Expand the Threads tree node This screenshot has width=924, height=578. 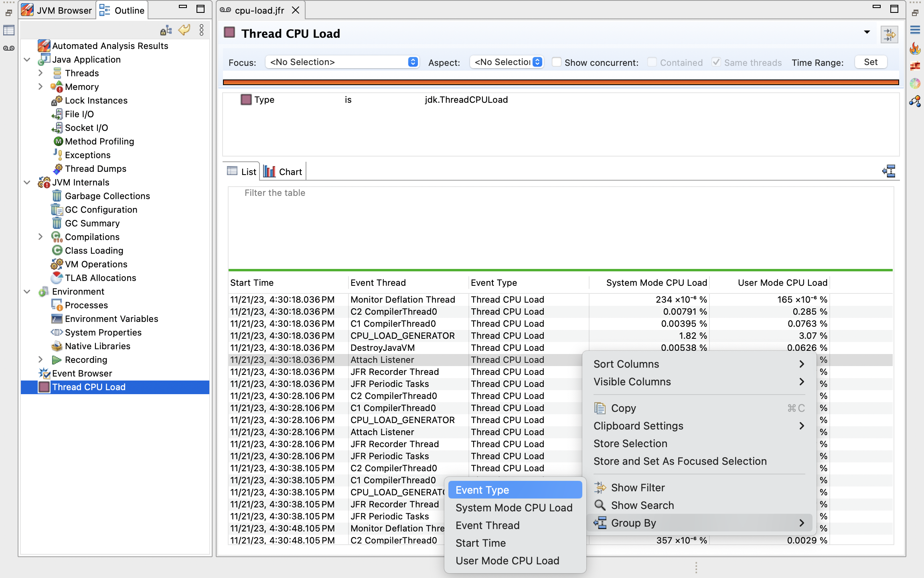(41, 73)
